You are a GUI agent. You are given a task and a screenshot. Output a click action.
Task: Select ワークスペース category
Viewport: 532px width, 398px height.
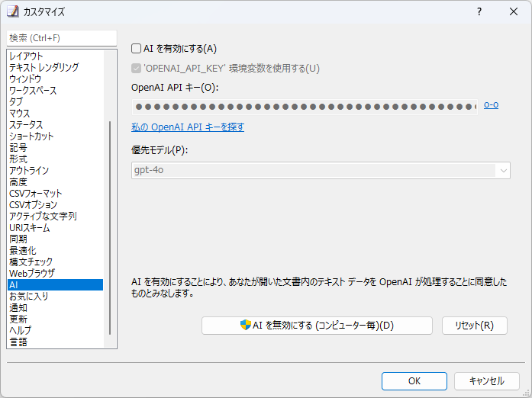55,91
